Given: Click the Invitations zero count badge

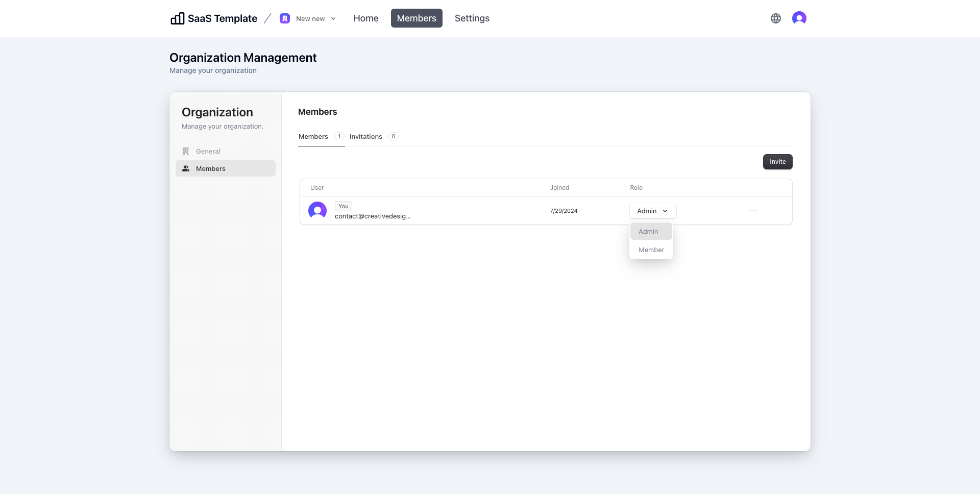Looking at the screenshot, I should 393,136.
